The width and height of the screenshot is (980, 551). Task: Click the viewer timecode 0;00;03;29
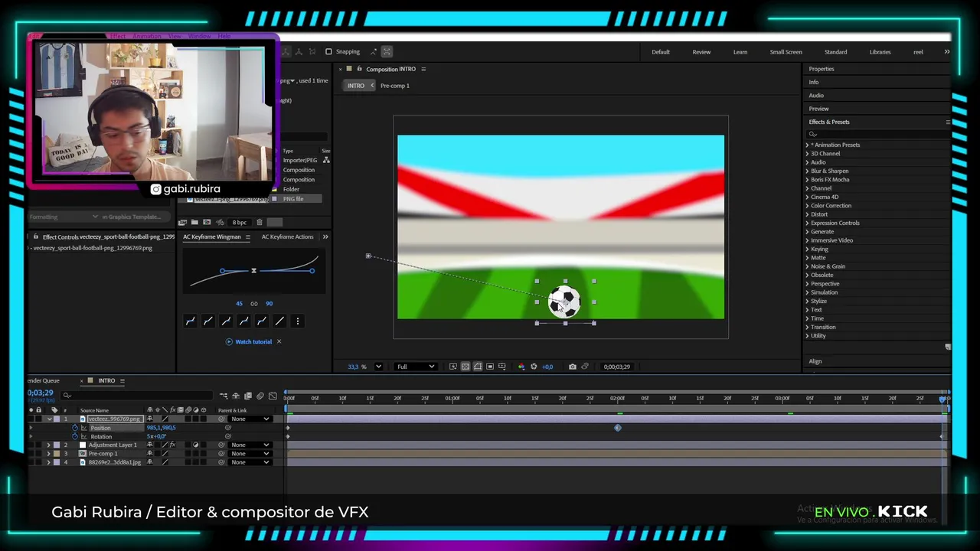[617, 367]
